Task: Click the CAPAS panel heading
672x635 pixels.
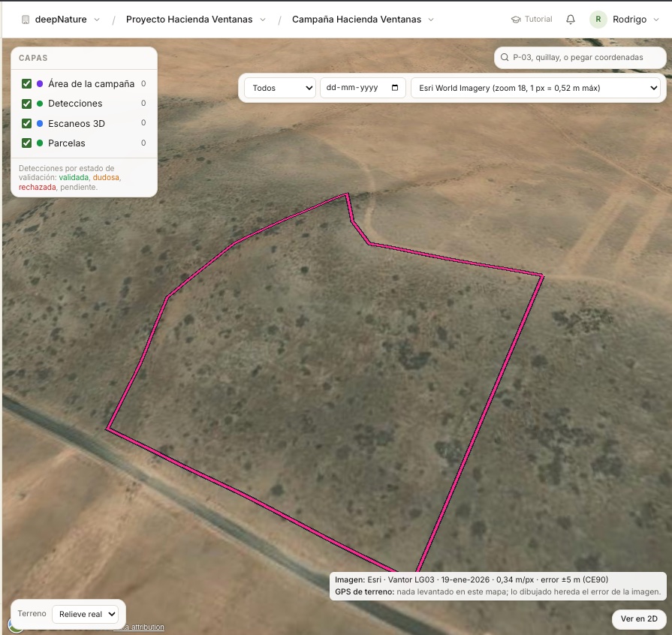Action: [33, 58]
